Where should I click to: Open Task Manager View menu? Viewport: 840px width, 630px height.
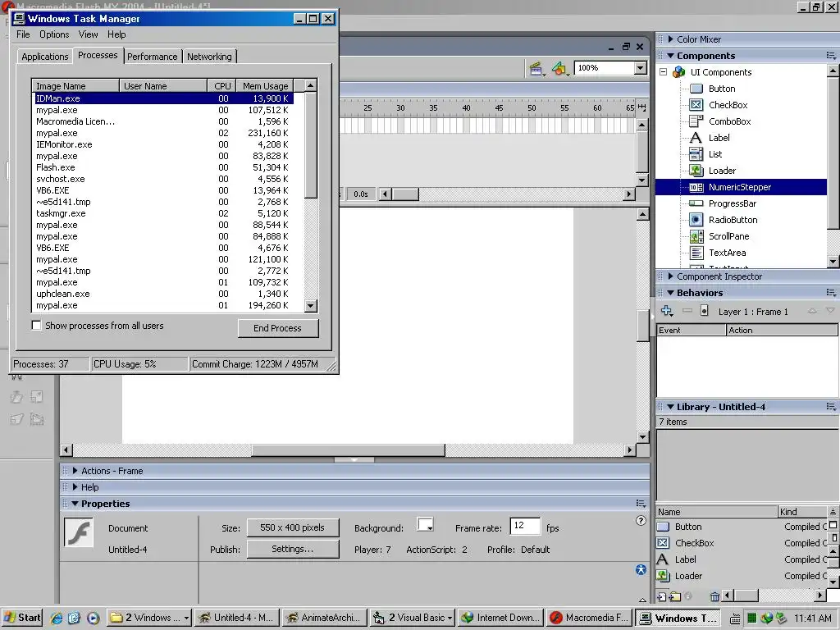coord(88,34)
